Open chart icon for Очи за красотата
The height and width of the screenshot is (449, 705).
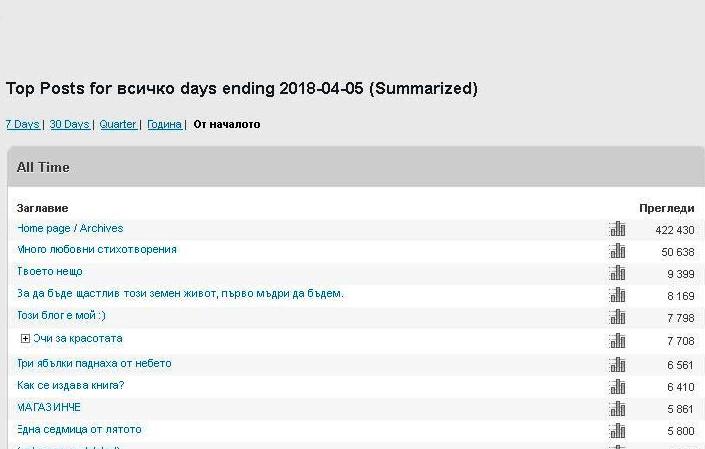coord(617,341)
